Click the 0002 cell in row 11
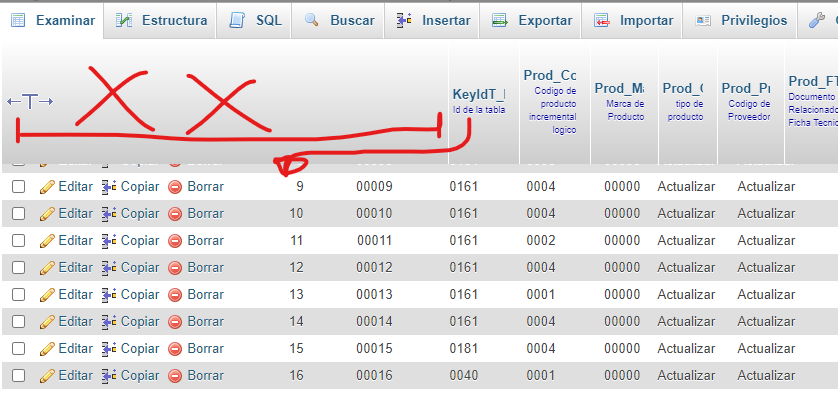This screenshot has width=838, height=395. 540,241
